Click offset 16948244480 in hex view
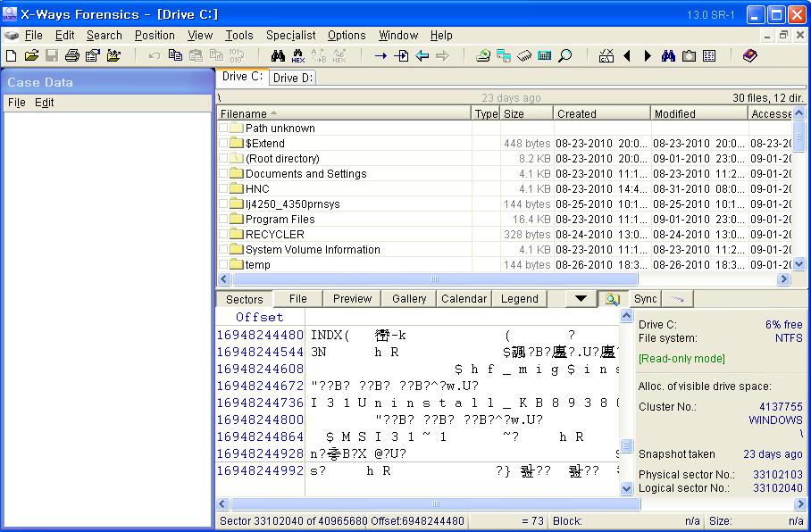Viewport: 811px width, 532px height. 260,335
